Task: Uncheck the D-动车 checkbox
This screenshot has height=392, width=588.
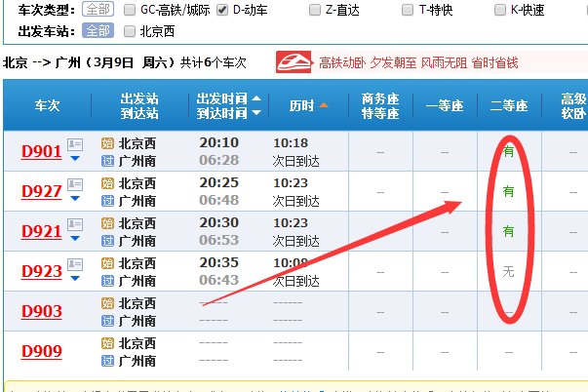Action: click(x=222, y=10)
